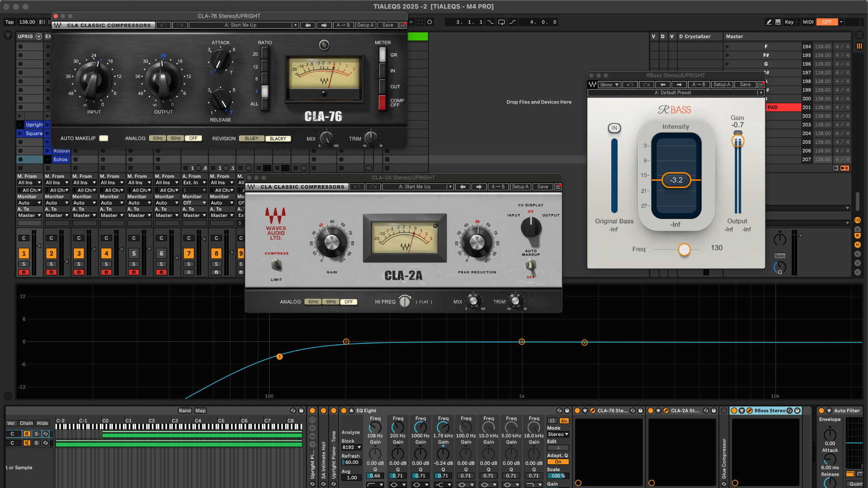The height and width of the screenshot is (488, 868).
Task: Open the Vel zone tab
Action: pyautogui.click(x=11, y=423)
